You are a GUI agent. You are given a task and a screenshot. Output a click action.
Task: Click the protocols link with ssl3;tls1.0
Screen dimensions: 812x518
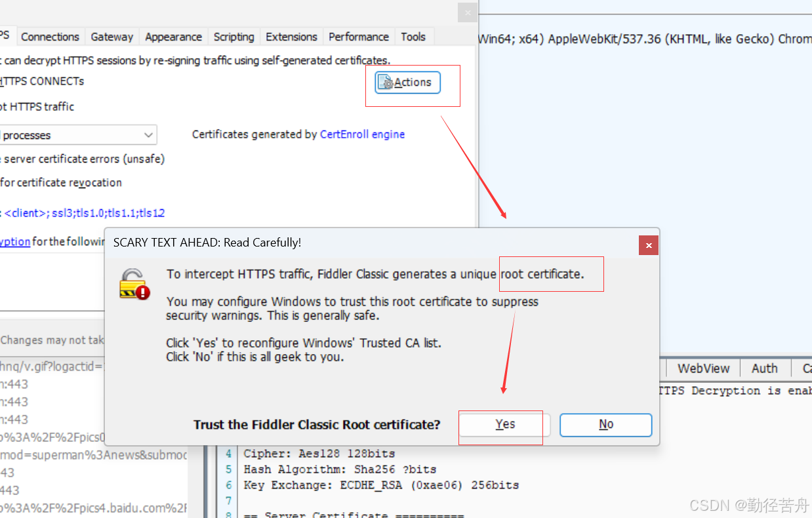pyautogui.click(x=84, y=213)
